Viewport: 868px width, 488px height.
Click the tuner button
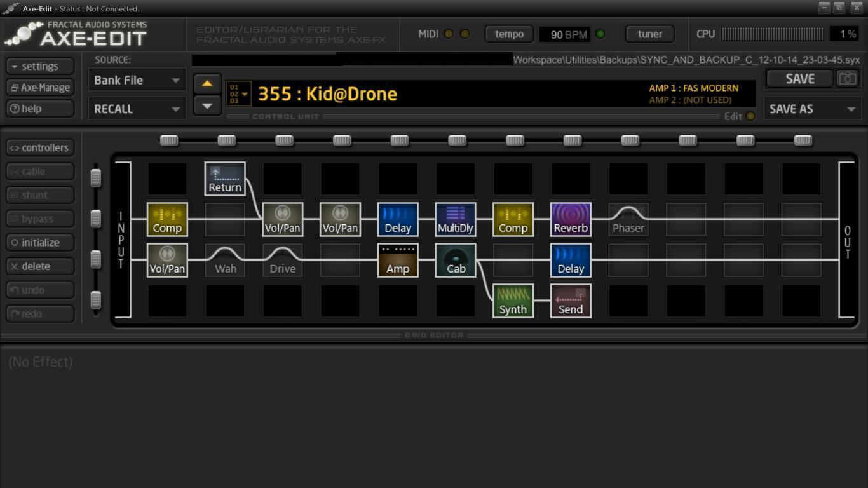(x=649, y=34)
